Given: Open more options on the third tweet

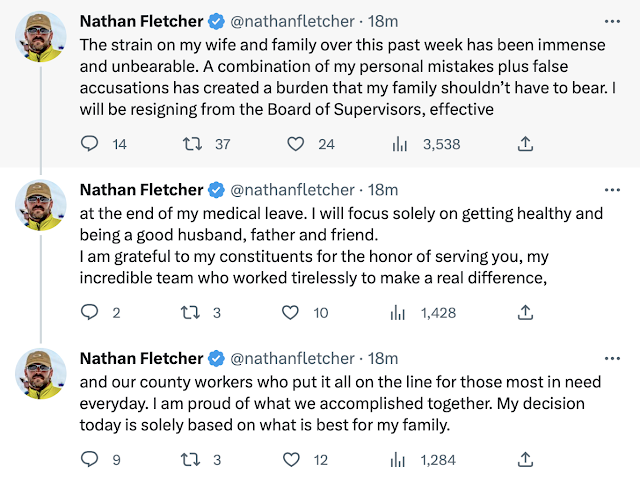Looking at the screenshot, I should point(611,358).
